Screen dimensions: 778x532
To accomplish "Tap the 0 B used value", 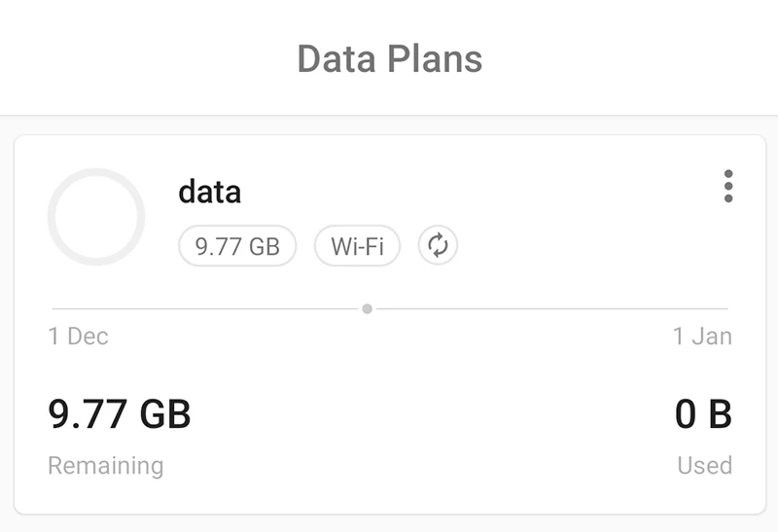I will [x=703, y=414].
